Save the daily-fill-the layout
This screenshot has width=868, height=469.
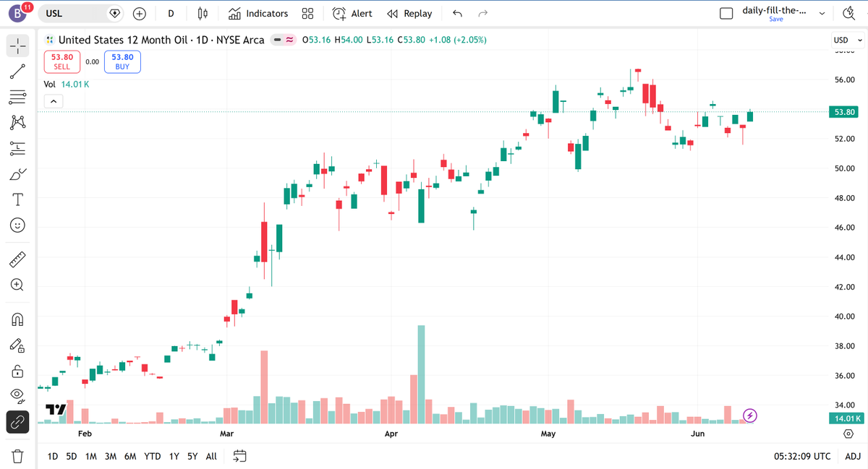(x=775, y=20)
